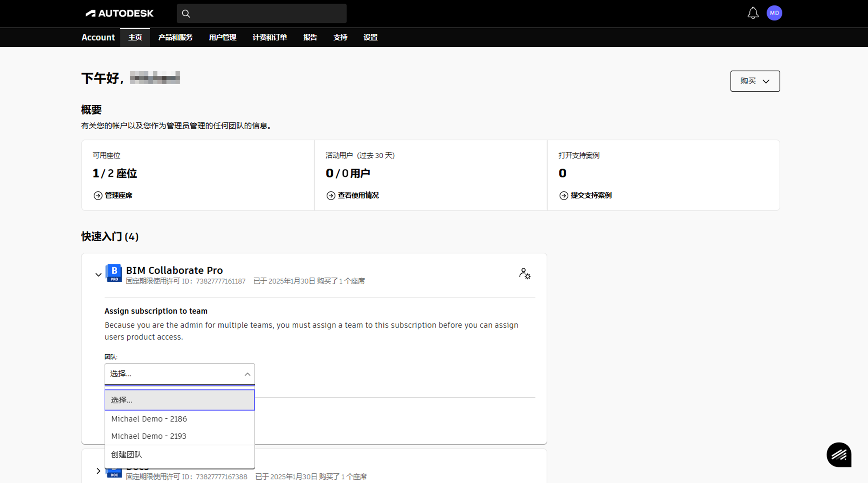Click the search magnifier icon
Viewport: 868px width, 483px height.
click(x=186, y=14)
